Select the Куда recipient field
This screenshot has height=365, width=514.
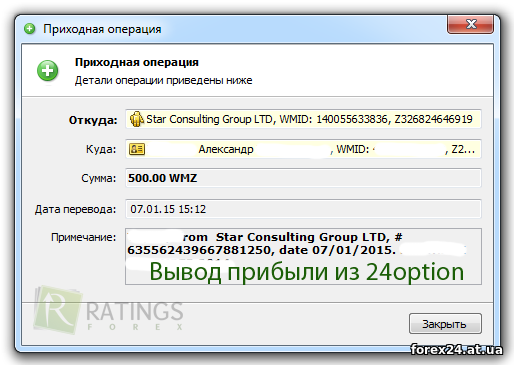coord(303,149)
